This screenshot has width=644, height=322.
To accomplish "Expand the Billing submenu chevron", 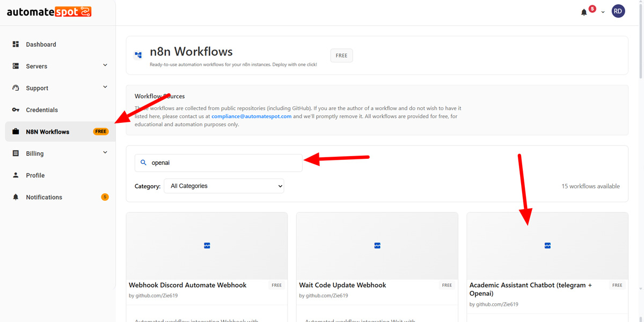I will pyautogui.click(x=105, y=152).
